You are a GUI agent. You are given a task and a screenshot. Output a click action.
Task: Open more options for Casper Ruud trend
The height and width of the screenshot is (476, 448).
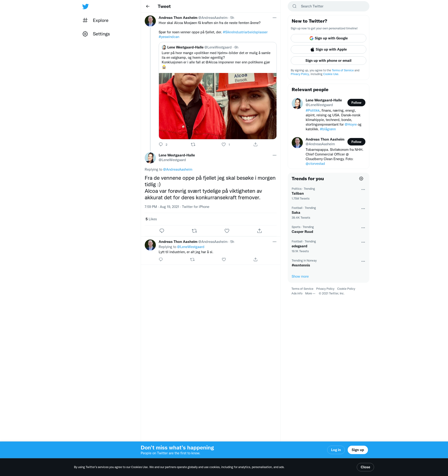pyautogui.click(x=363, y=228)
